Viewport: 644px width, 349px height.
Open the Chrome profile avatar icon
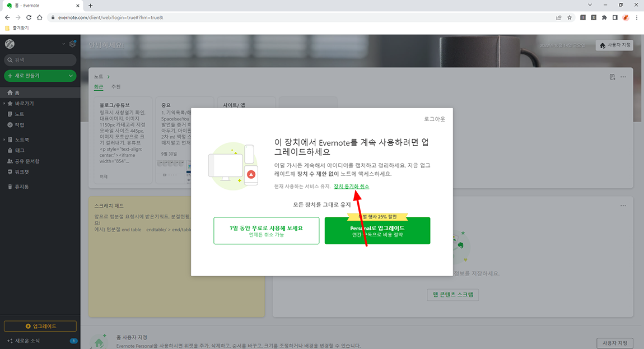pyautogui.click(x=626, y=18)
